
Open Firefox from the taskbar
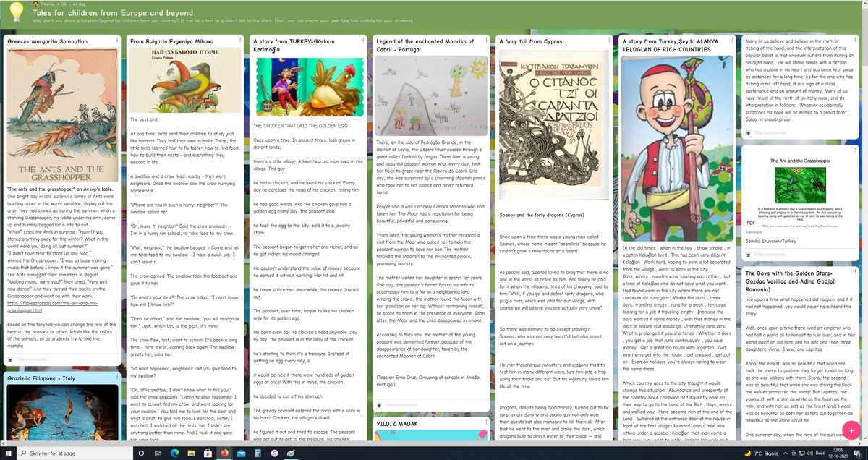pyautogui.click(x=223, y=452)
